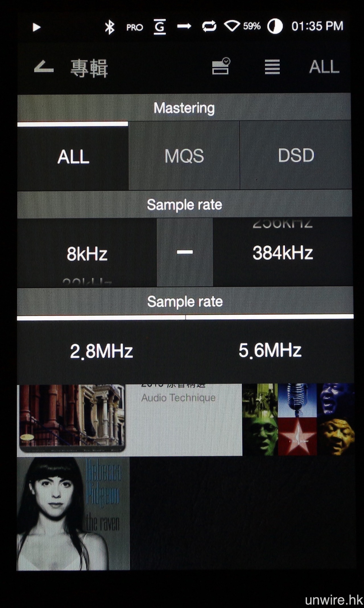Switch to list view icon
The height and width of the screenshot is (608, 364).
(272, 67)
